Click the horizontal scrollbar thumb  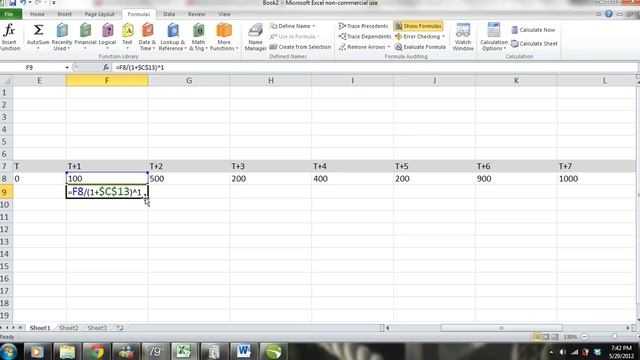pyautogui.click(x=502, y=328)
